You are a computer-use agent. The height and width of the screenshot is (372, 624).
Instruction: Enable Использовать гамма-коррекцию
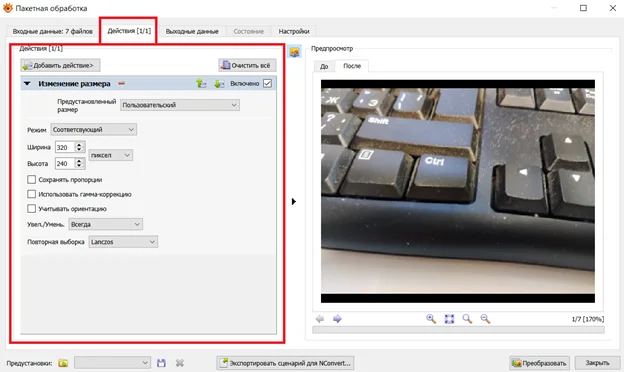pyautogui.click(x=31, y=194)
